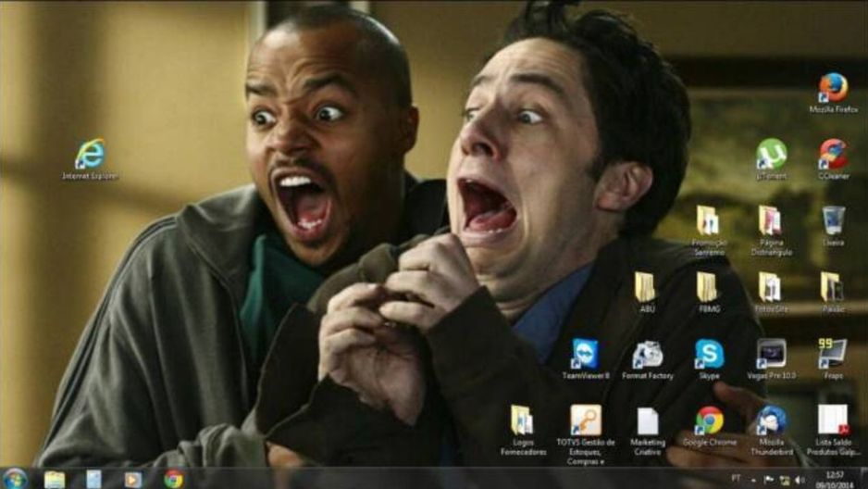Screen dimensions: 868x489
Task: Launch Google Chrome desktop shortcut
Action: [x=709, y=420]
